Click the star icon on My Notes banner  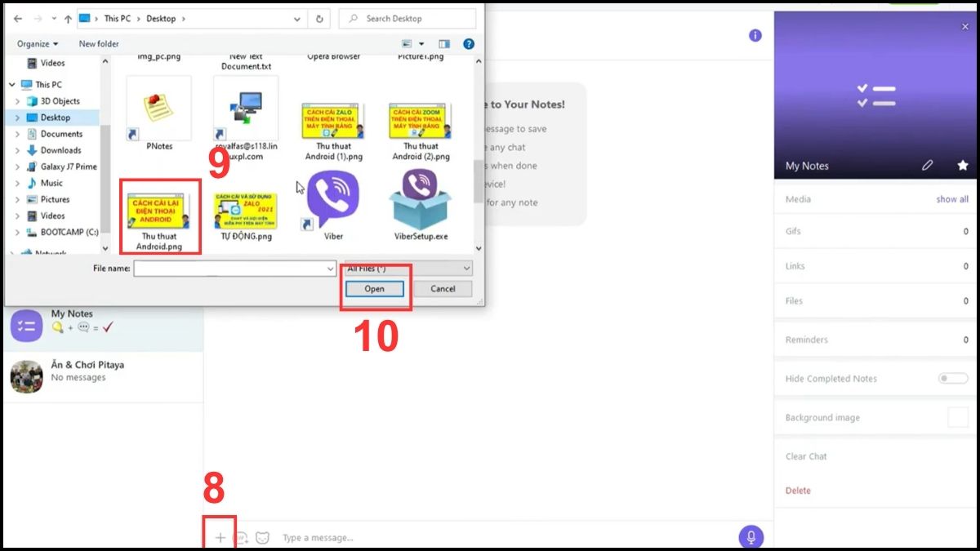click(963, 165)
